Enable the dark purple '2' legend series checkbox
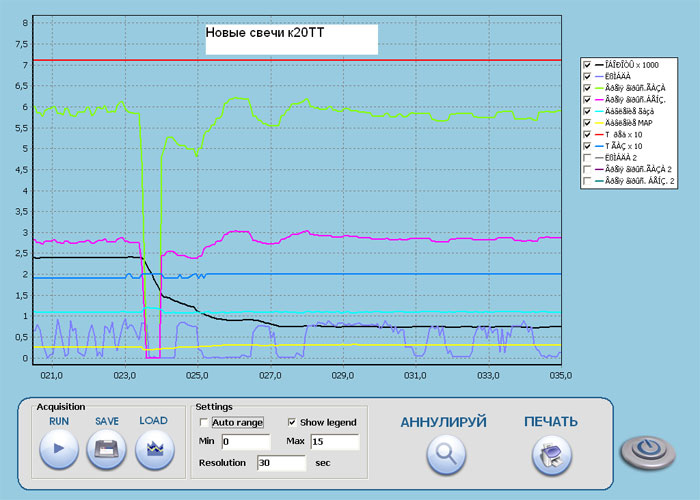Image resolution: width=700 pixels, height=500 pixels. point(588,169)
